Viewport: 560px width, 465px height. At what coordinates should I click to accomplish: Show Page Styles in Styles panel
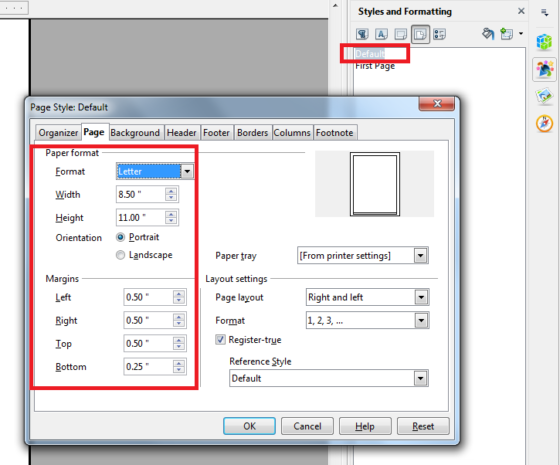coord(420,34)
